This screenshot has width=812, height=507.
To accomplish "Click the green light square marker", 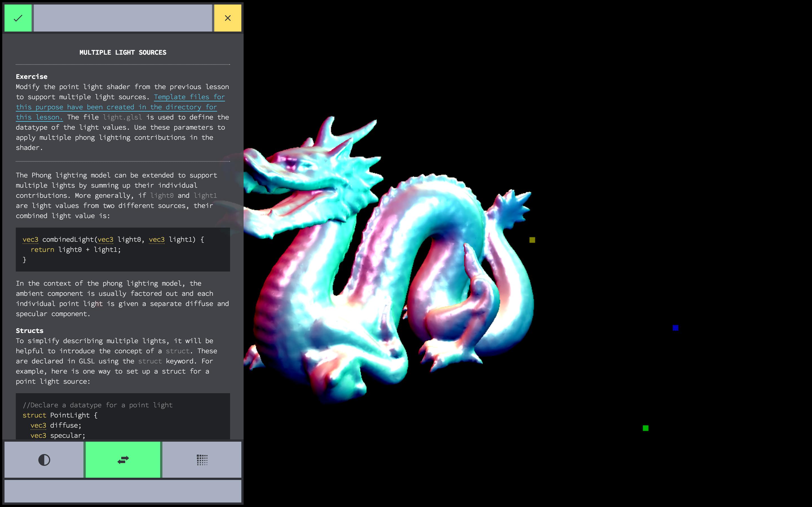I will coord(646,428).
